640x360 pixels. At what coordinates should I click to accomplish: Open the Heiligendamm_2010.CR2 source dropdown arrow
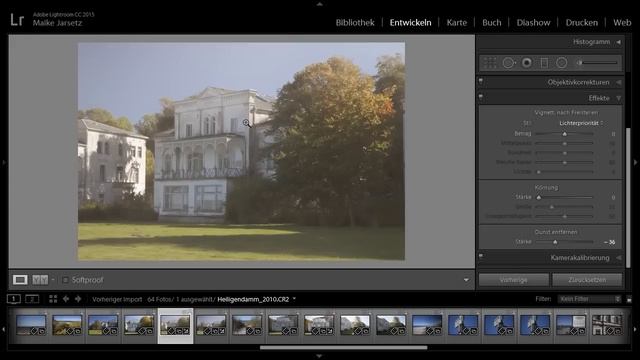click(x=294, y=299)
